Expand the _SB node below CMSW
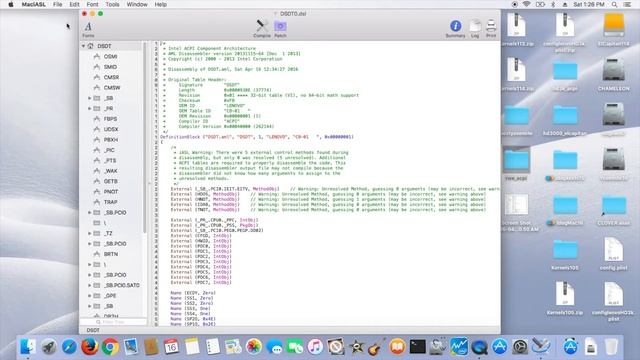 [90, 98]
